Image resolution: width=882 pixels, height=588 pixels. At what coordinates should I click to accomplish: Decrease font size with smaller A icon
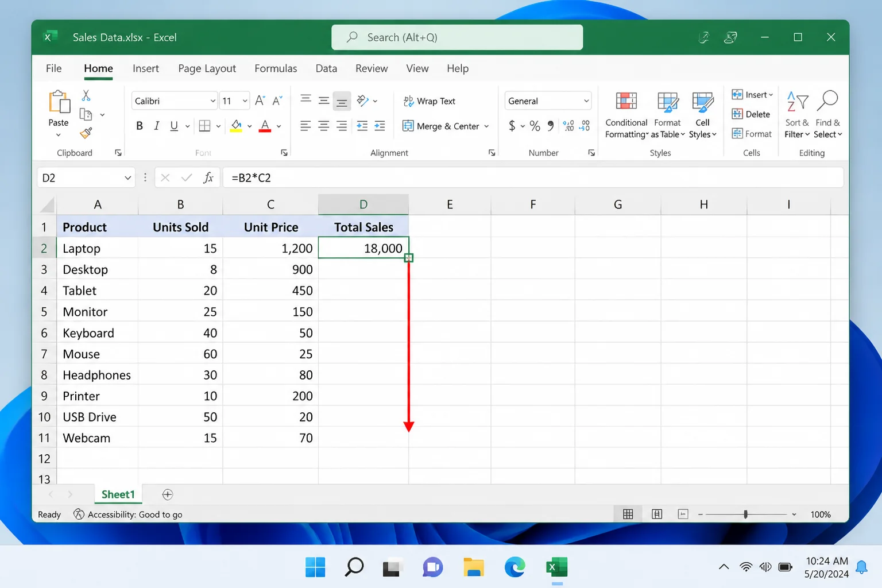(277, 100)
